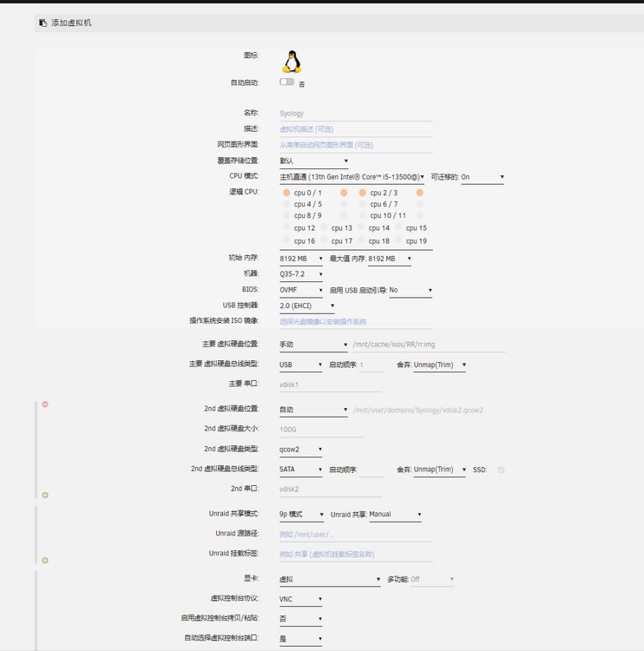Open the 主要 虚拟硬盘总线类型 dropdown showing USB
This screenshot has width=644, height=651.
tap(301, 365)
